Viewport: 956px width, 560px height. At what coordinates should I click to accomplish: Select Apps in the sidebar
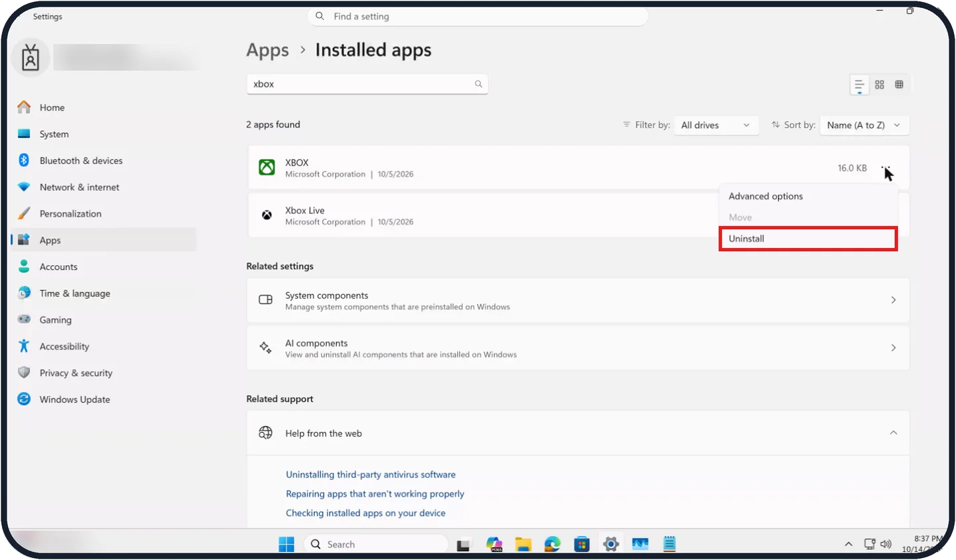pyautogui.click(x=103, y=240)
